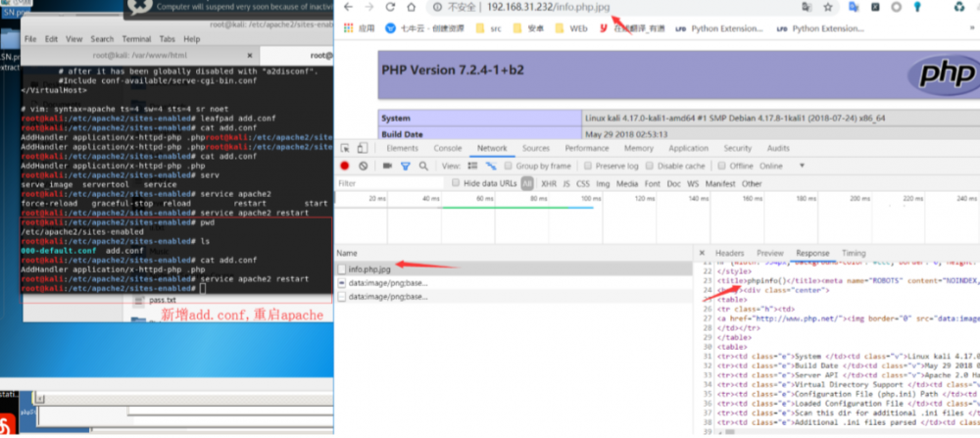Image resolution: width=980 pixels, height=438 pixels.
Task: Go back in Chrome browser
Action: tap(349, 7)
